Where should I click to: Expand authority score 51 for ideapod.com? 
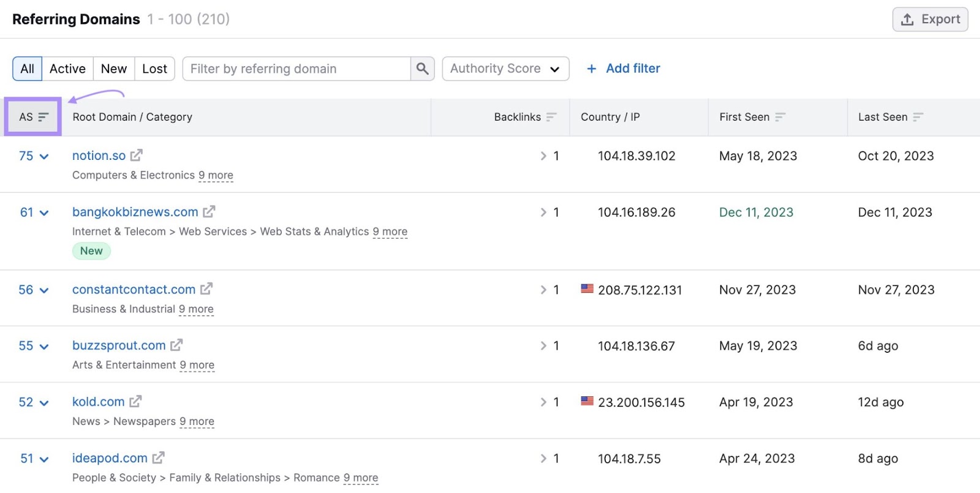coord(34,459)
